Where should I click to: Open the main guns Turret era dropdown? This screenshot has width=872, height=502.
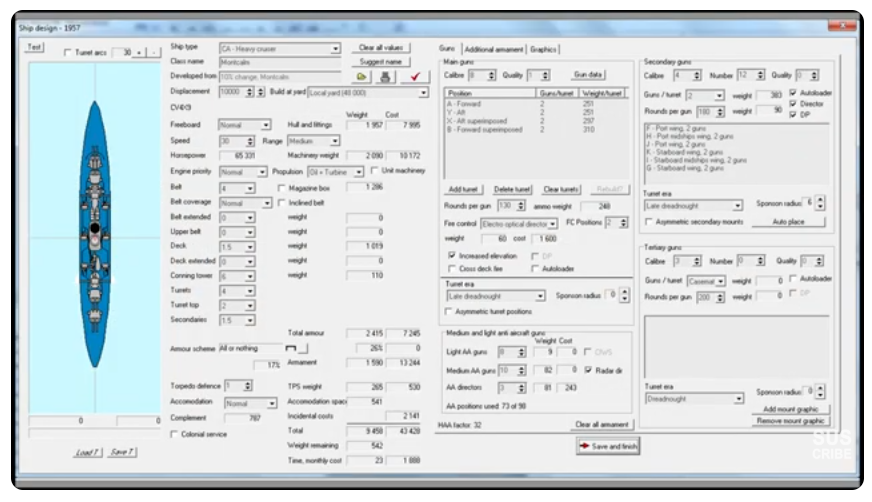pyautogui.click(x=540, y=296)
